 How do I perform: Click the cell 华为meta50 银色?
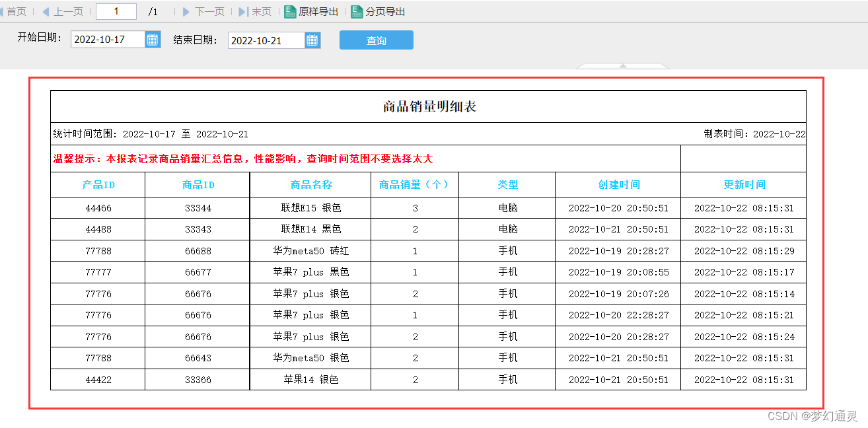tap(311, 358)
